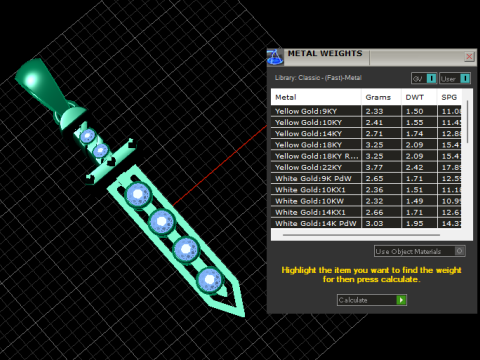Image resolution: width=480 pixels, height=360 pixels.
Task: Select the gem nearest the blade tip
Action: point(210,280)
